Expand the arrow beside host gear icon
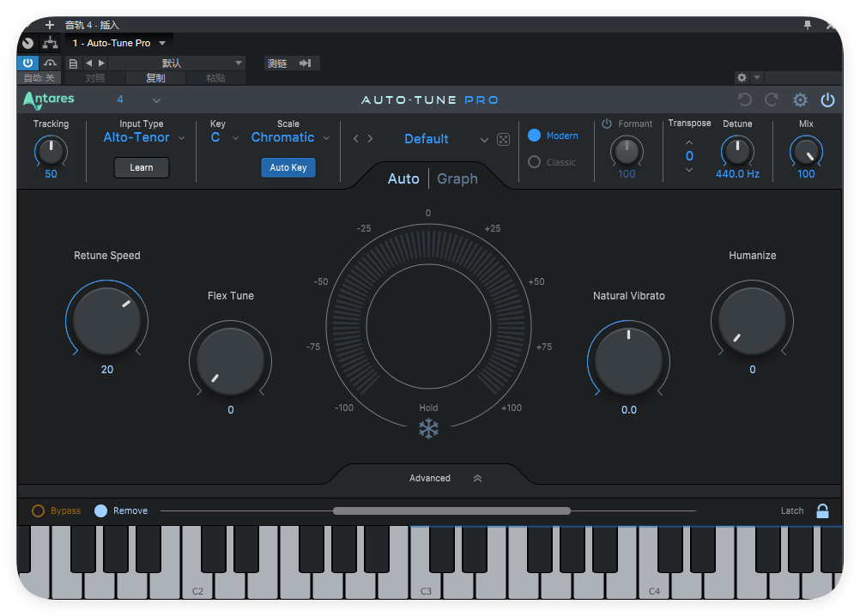Screen dimensions: 860x616 pyautogui.click(x=757, y=77)
